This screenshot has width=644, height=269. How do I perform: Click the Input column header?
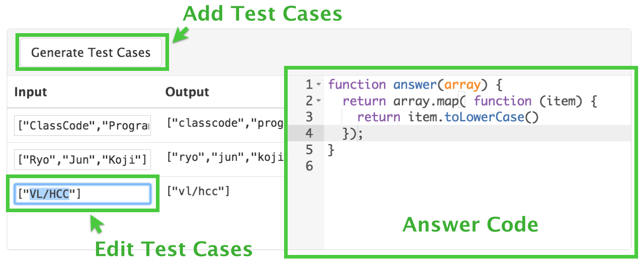(x=30, y=92)
